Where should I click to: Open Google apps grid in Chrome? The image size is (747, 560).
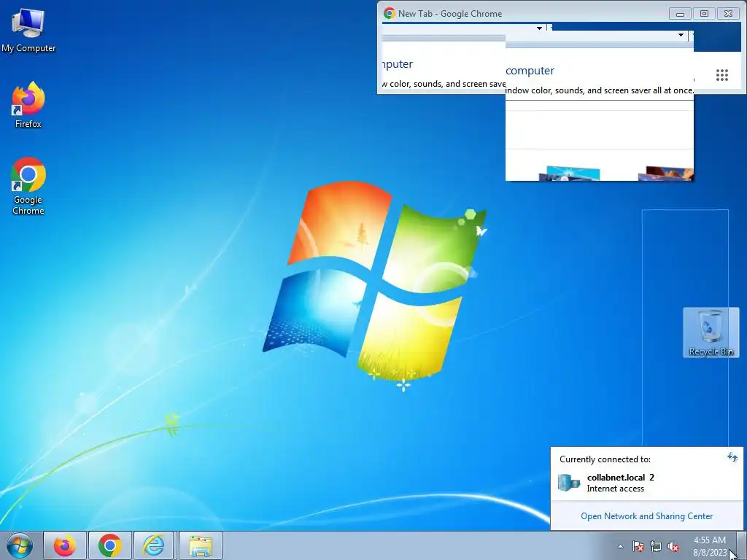coord(721,75)
